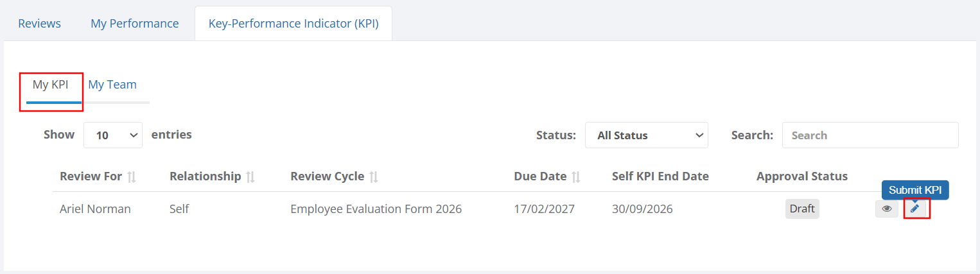
Task: Select the Key-Performance Indicator (KPI) tab
Action: tap(293, 24)
